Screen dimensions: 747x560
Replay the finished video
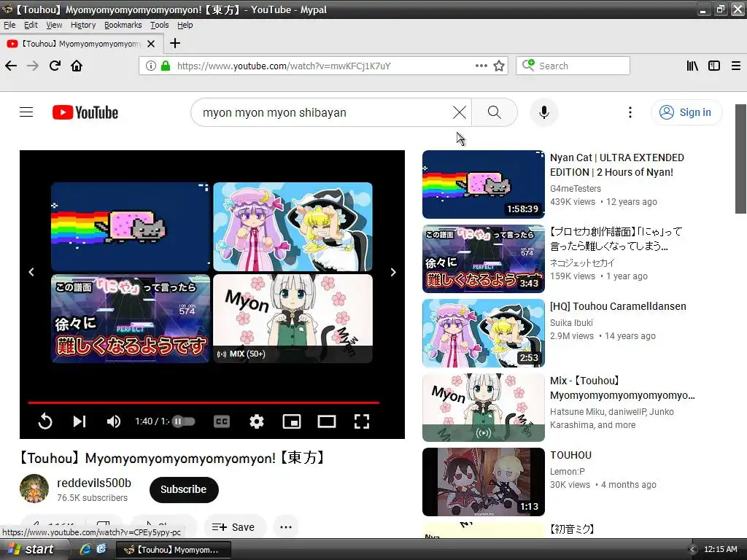click(45, 421)
